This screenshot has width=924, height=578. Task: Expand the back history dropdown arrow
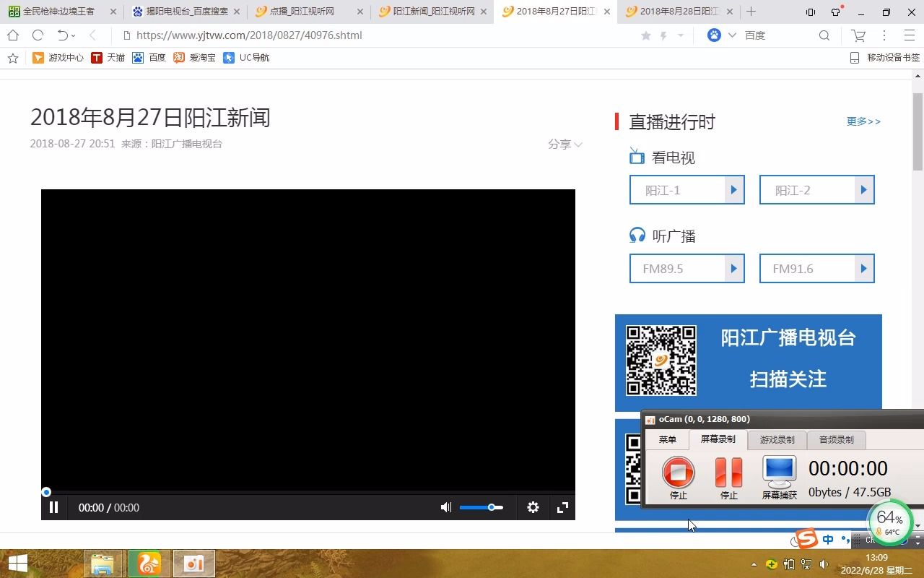[74, 36]
